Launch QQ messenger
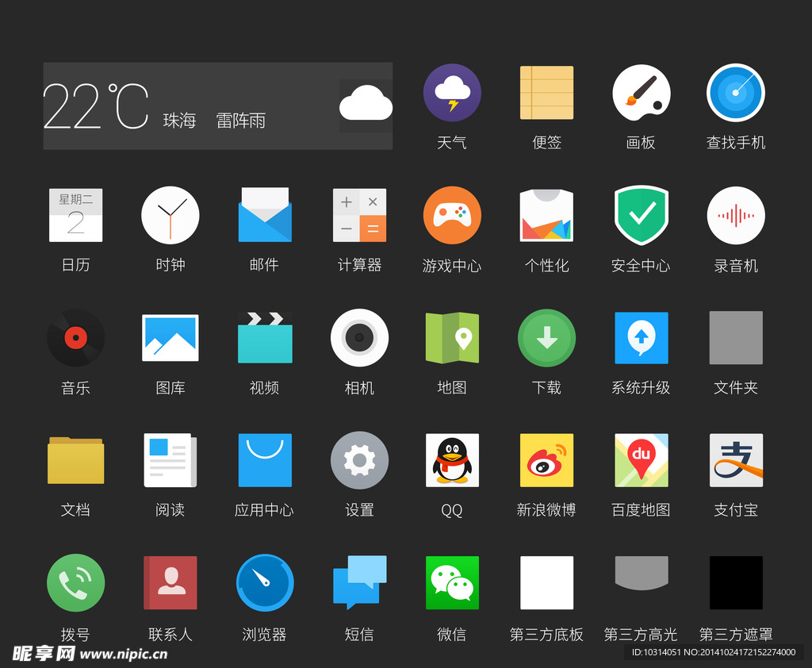The width and height of the screenshot is (812, 668). pos(452,460)
